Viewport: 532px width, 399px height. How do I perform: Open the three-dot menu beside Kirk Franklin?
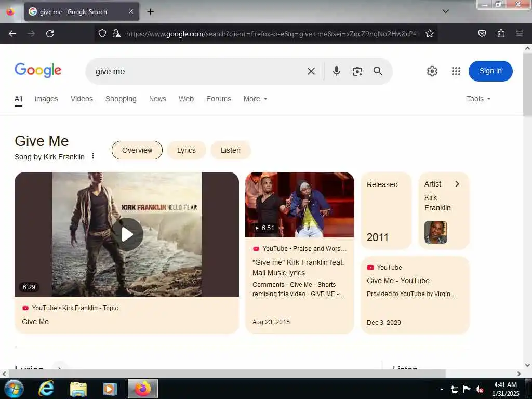pyautogui.click(x=92, y=156)
